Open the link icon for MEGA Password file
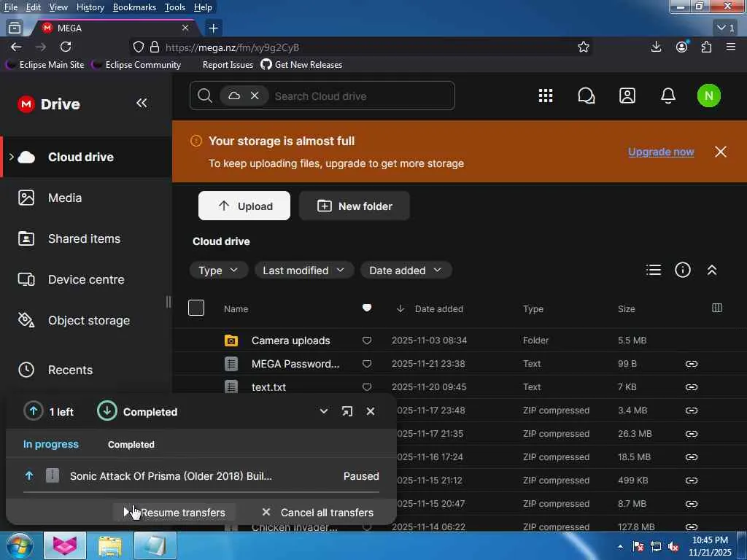The width and height of the screenshot is (747, 560). 692,364
